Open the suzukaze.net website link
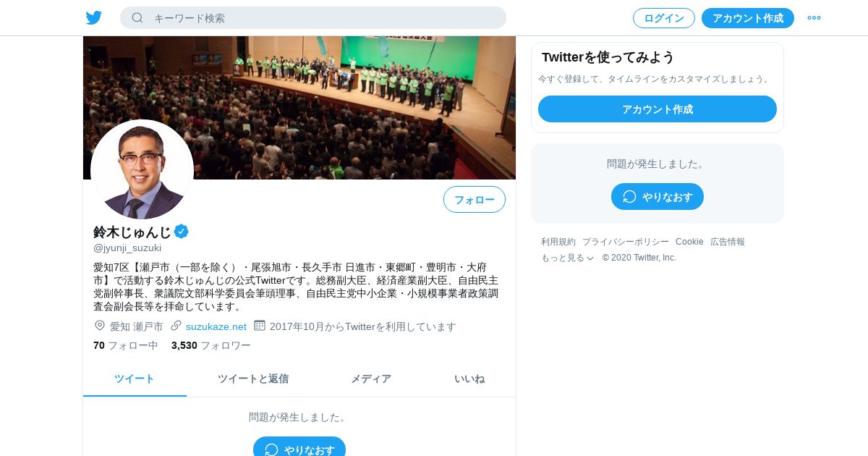 click(216, 326)
